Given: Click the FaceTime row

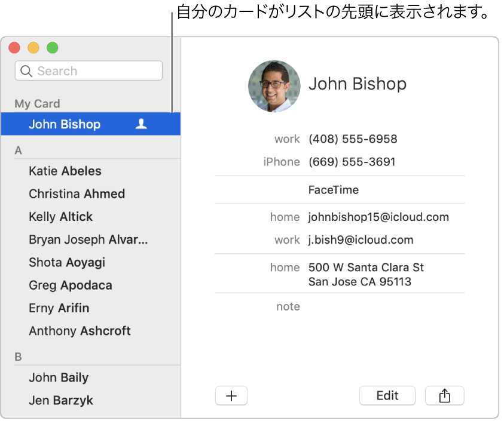Looking at the screenshot, I should coord(340,190).
